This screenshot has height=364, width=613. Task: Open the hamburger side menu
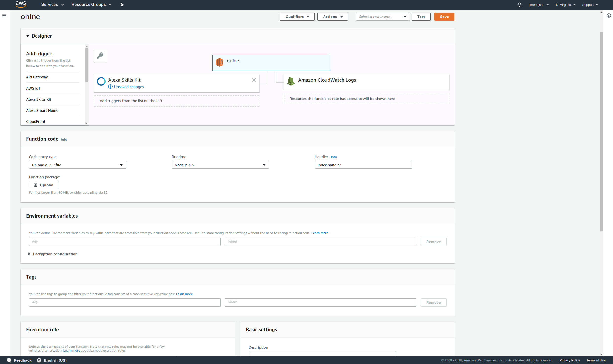coord(4,16)
